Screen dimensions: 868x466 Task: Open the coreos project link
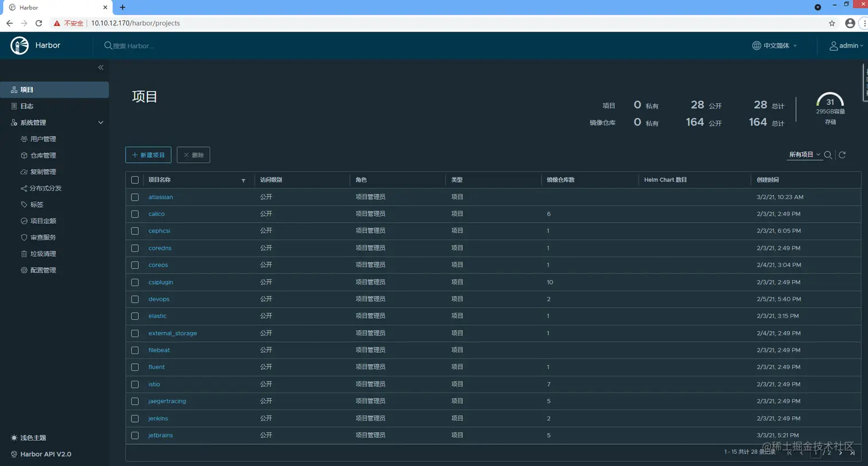point(158,265)
